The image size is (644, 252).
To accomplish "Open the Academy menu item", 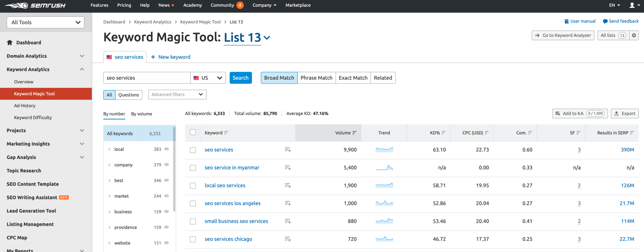I will 192,5.
